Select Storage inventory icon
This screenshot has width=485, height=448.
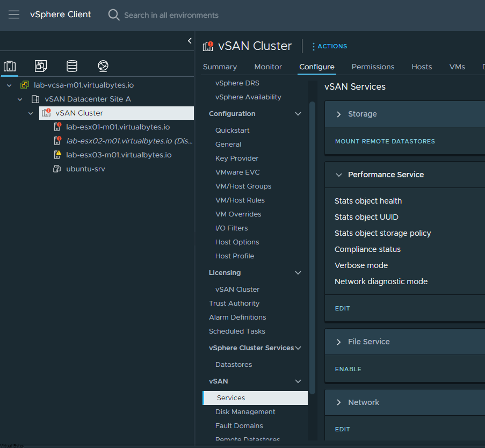pos(72,66)
